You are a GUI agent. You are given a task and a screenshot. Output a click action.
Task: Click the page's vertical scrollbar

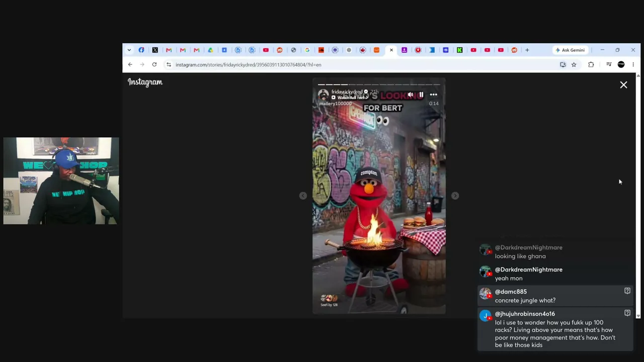click(638, 196)
